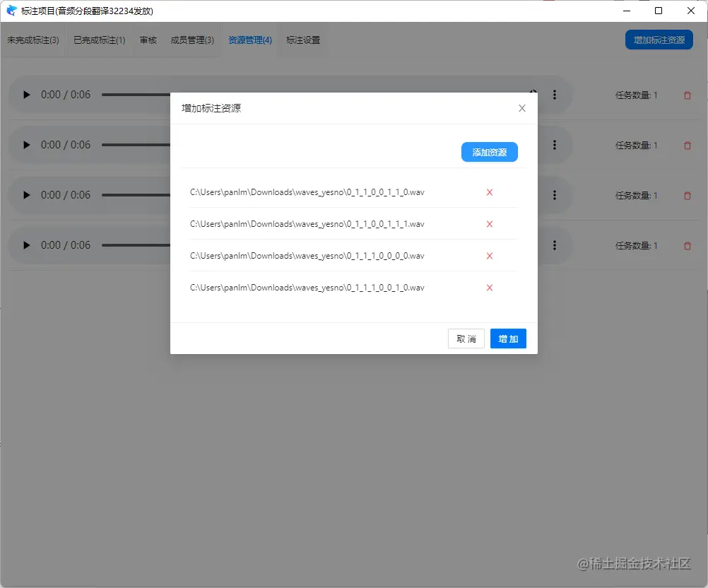708x588 pixels.
Task: Delete the fourth audio resource
Action: point(688,246)
